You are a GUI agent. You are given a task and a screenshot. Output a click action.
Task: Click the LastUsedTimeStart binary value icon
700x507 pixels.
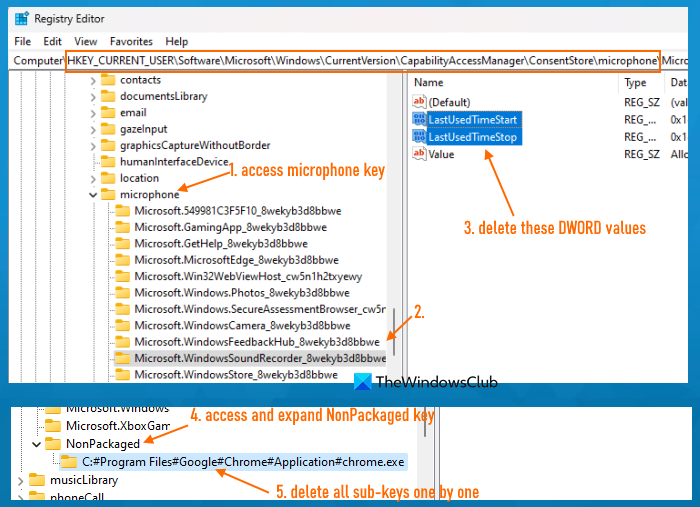click(x=419, y=119)
